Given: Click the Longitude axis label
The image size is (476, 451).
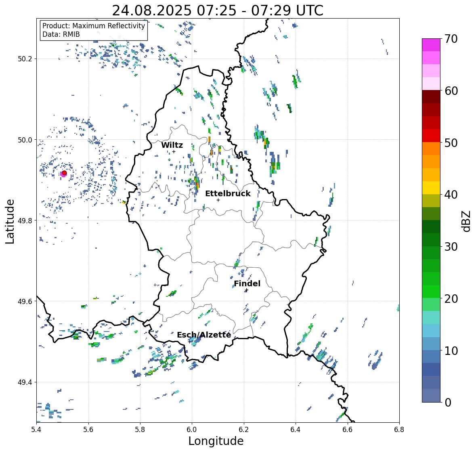Looking at the screenshot, I should coord(216,441).
